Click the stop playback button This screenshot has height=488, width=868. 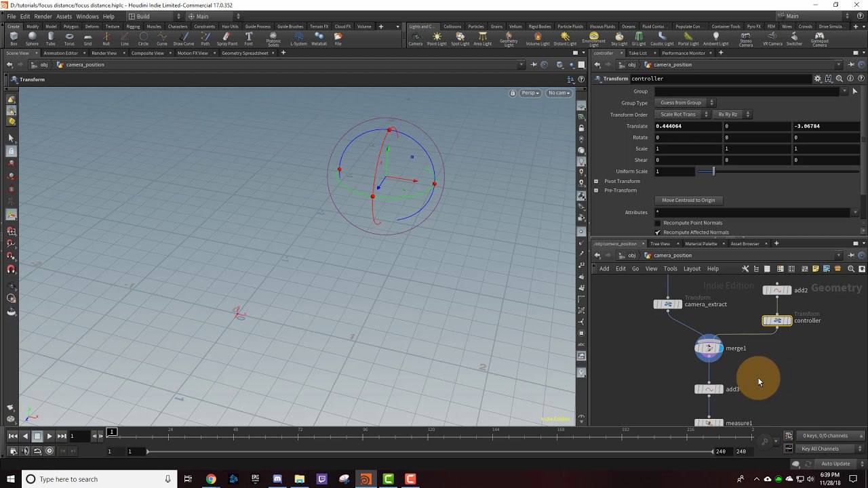(x=37, y=436)
